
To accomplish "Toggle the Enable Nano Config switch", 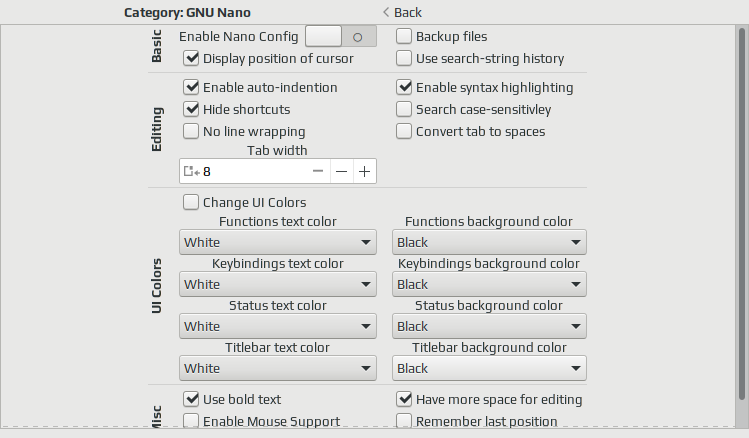I will (x=341, y=36).
